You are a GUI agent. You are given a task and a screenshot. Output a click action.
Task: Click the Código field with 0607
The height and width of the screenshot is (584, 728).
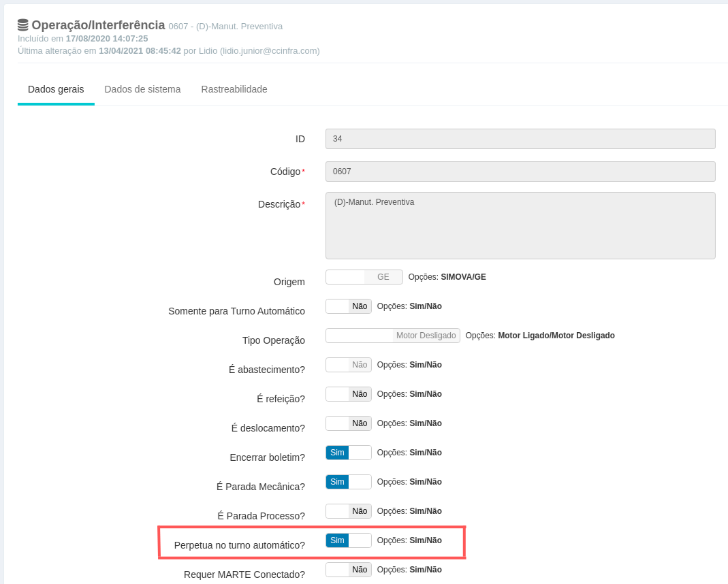(520, 172)
